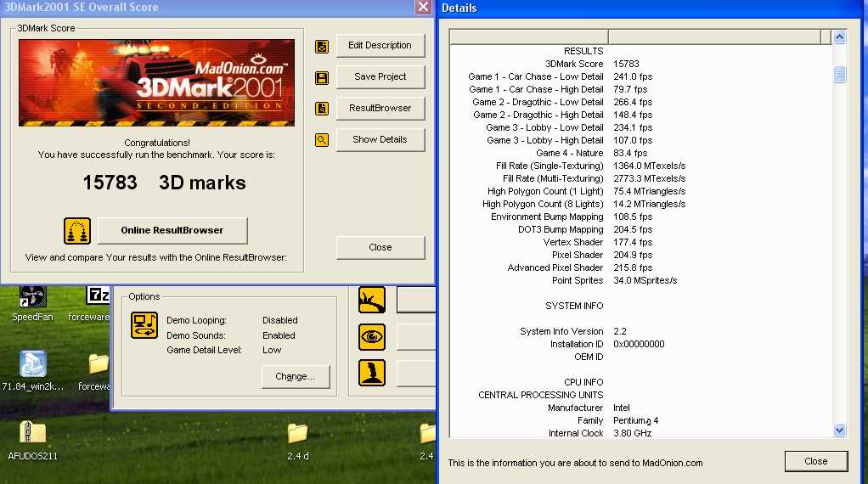
Task: Click the 15783 score text
Action: point(110,183)
